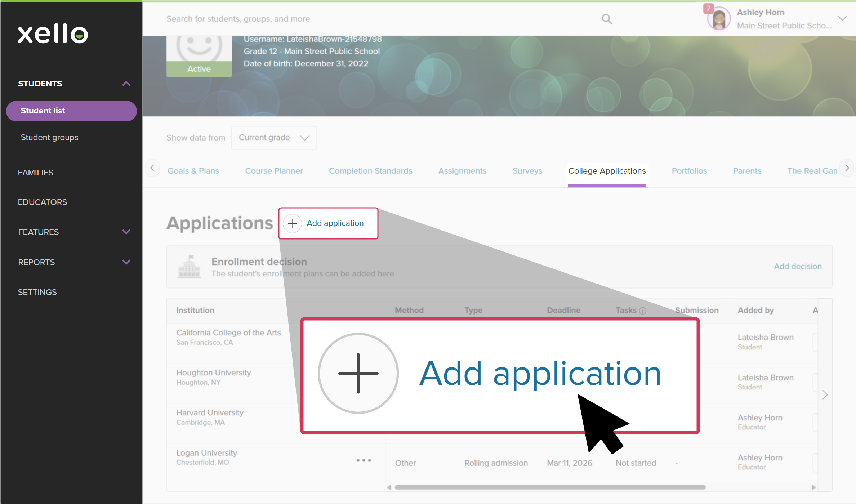Screen dimensions: 856x504
Task: Switch to the Portfolios tab
Action: point(689,171)
